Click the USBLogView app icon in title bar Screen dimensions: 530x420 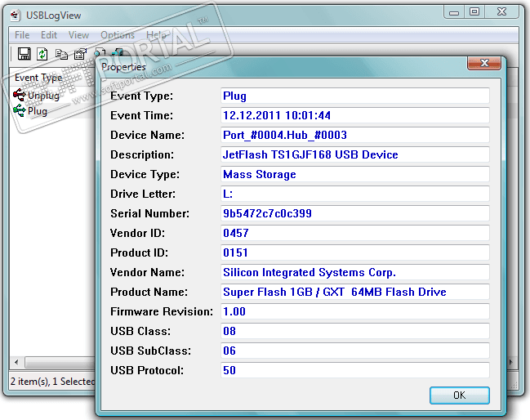click(15, 16)
